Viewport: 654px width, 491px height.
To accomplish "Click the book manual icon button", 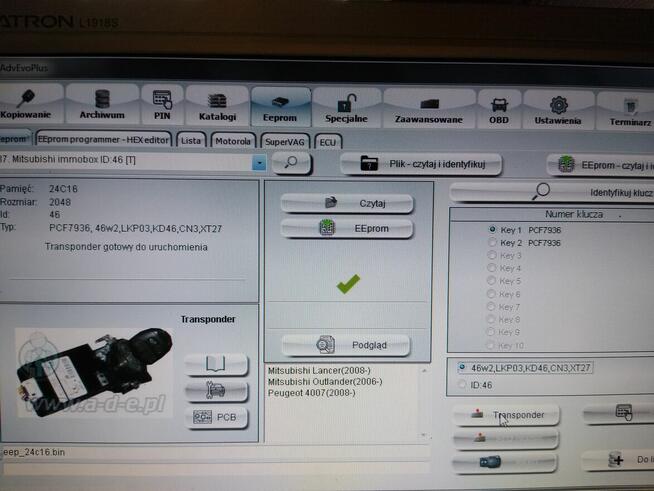I will click(216, 362).
